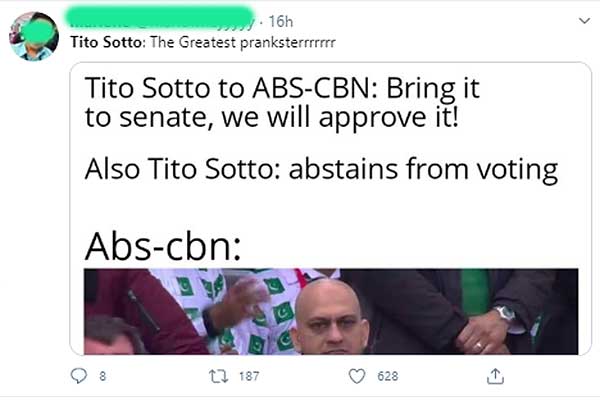The image size is (600, 401).
Task: Click the redacted author name link
Action: 160,17
